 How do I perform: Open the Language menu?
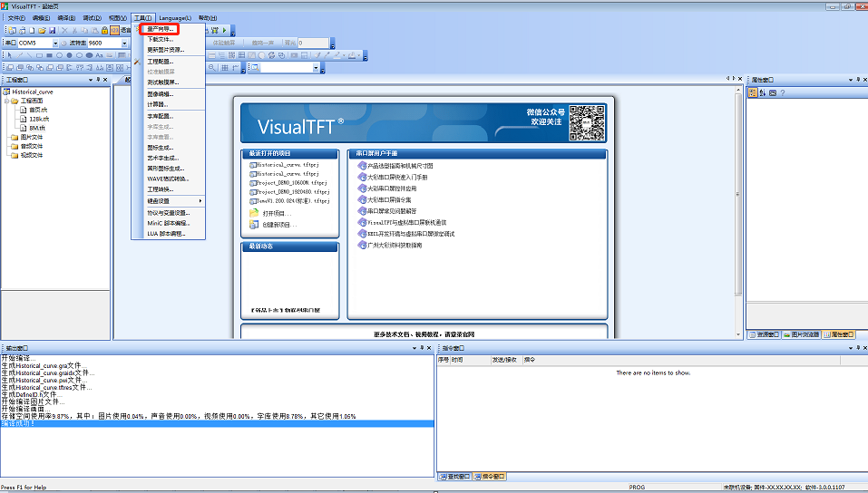[x=175, y=18]
